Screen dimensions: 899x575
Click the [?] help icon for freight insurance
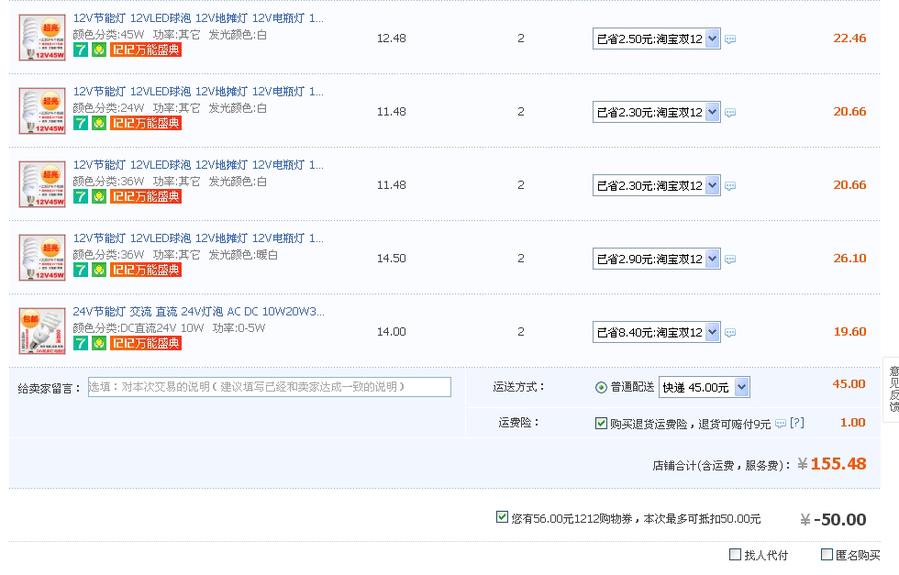[x=797, y=424]
